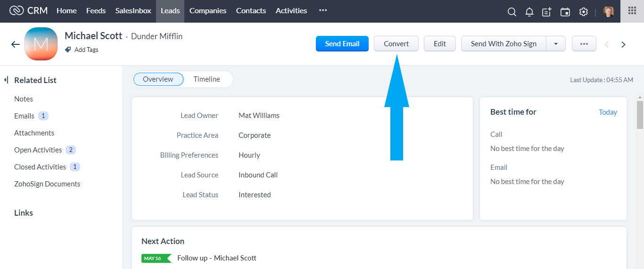Open the search magnifier icon
The image size is (644, 269).
click(x=512, y=12)
